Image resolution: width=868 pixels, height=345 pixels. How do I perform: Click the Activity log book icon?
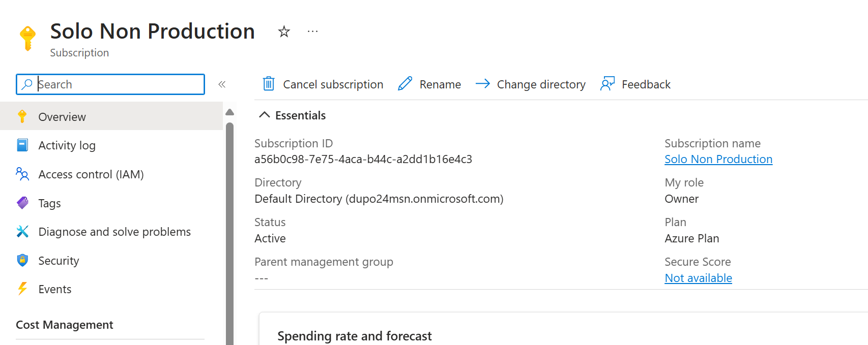22,145
